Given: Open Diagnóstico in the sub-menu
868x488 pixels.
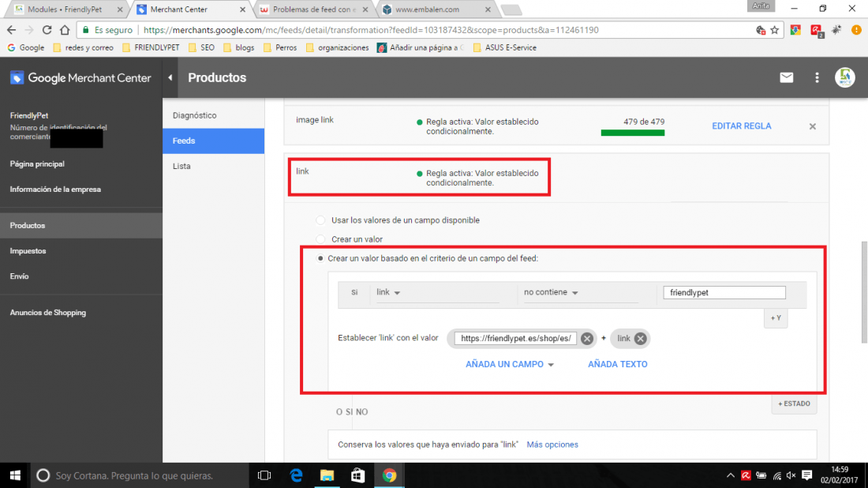Looking at the screenshot, I should click(x=214, y=115).
